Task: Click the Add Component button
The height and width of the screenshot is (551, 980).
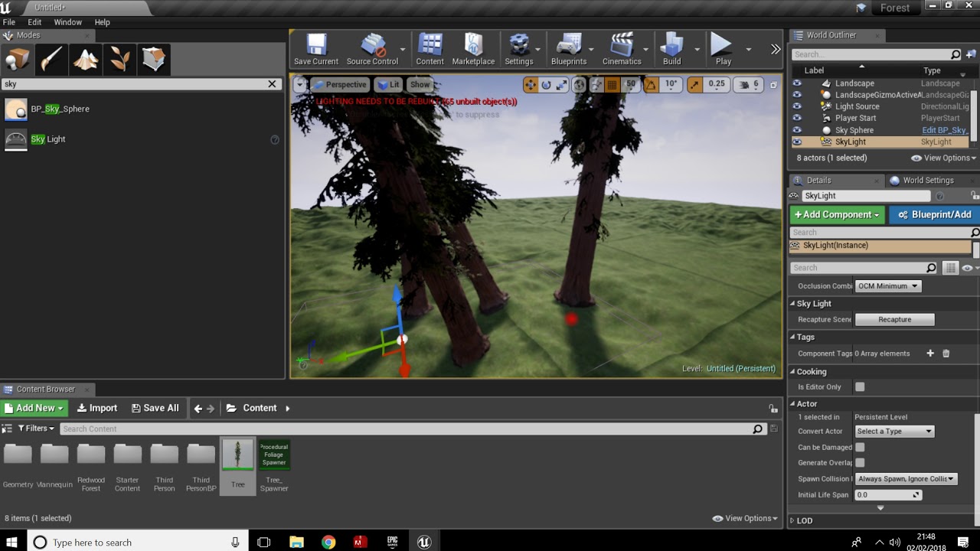Action: click(837, 215)
